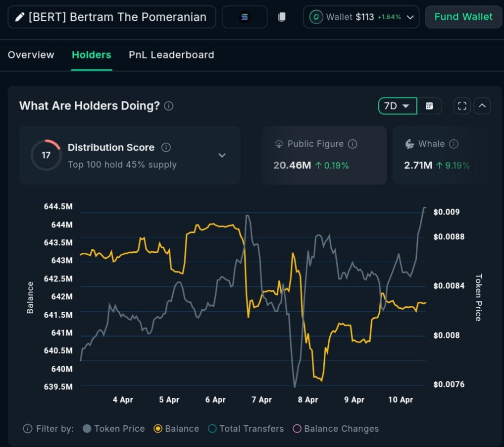Click the pencil edit icon beside BERT

click(x=20, y=17)
